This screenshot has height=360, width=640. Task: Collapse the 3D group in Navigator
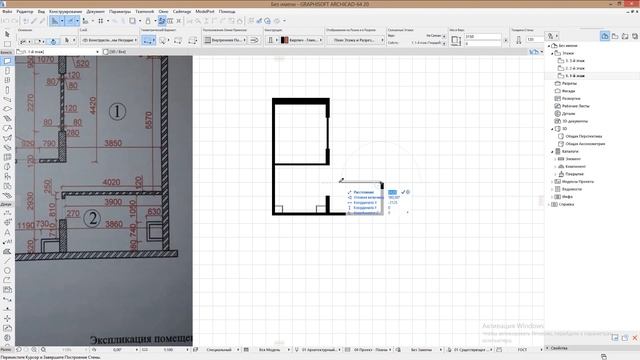tap(552, 129)
